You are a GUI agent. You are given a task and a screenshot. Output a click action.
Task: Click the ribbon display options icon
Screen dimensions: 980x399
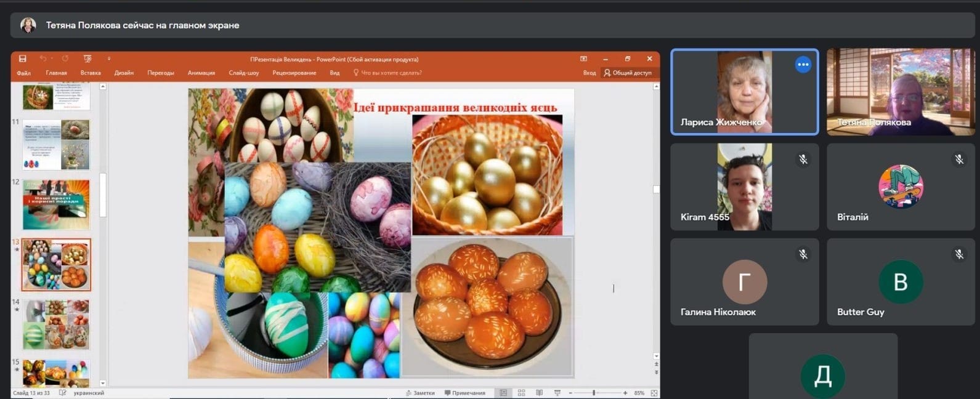583,59
